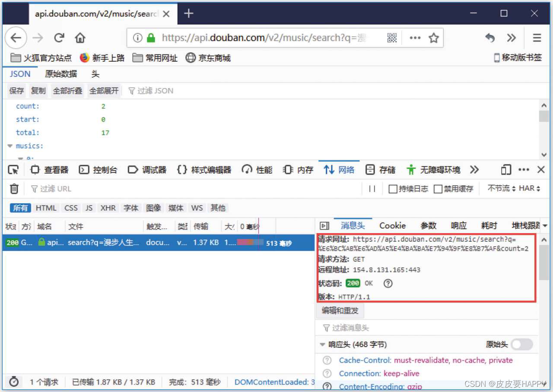Open devtools options three-dot menu
553x392 pixels.
click(x=524, y=170)
